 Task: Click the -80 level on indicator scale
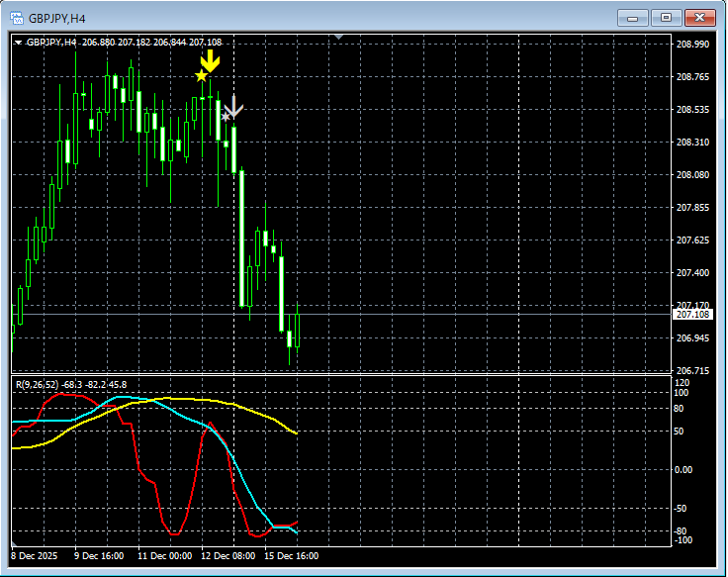point(681,531)
